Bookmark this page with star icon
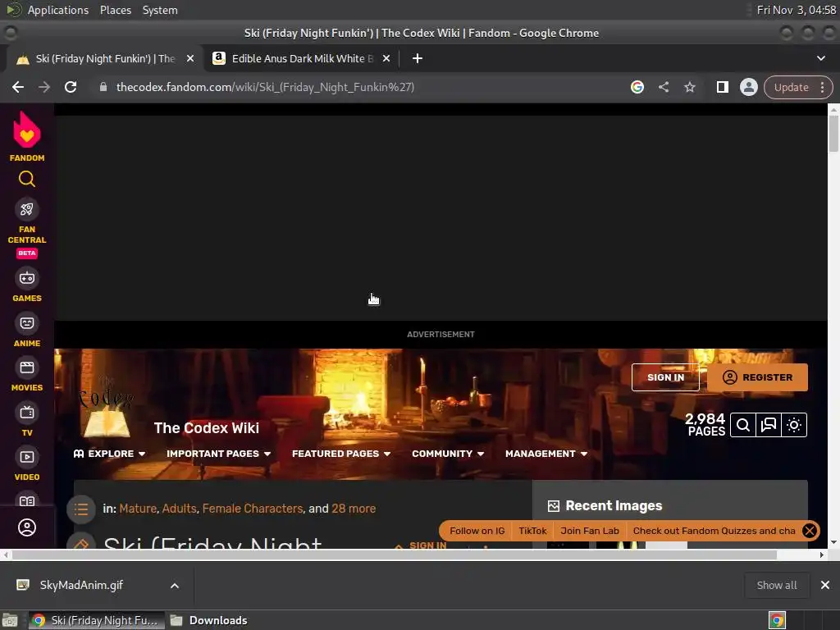Viewport: 840px width, 630px height. point(690,87)
